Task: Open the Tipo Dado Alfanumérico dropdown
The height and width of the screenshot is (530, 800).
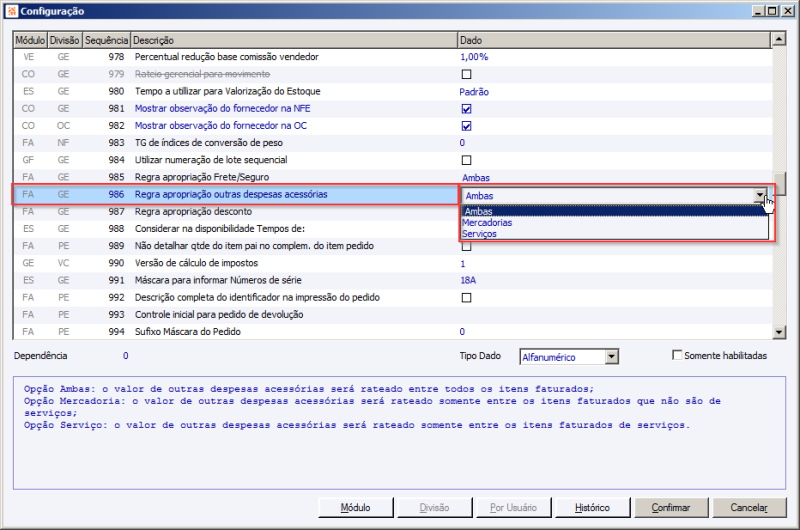Action: point(612,357)
